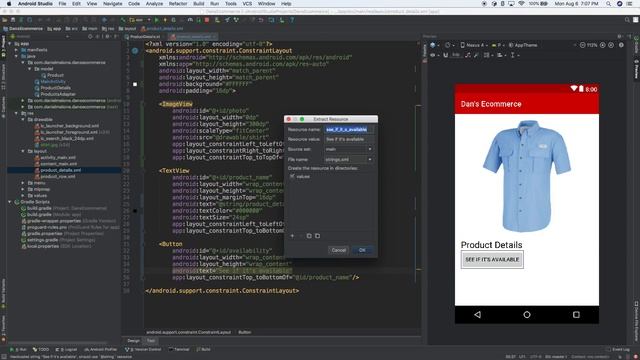Expand the menu folder in project tree
Viewport: 640px width, 360px height.
tap(23, 183)
